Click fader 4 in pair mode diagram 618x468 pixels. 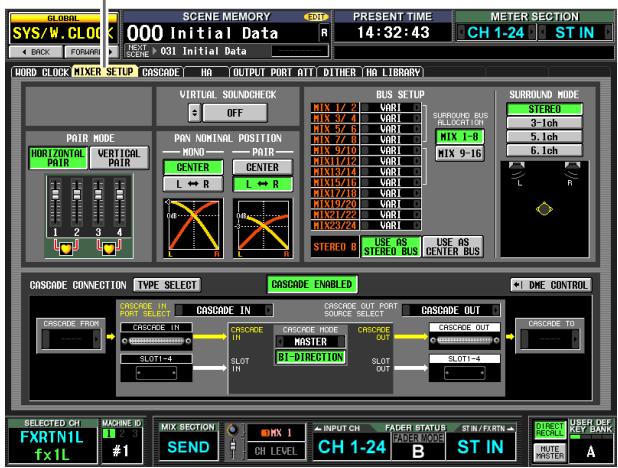pos(119,203)
